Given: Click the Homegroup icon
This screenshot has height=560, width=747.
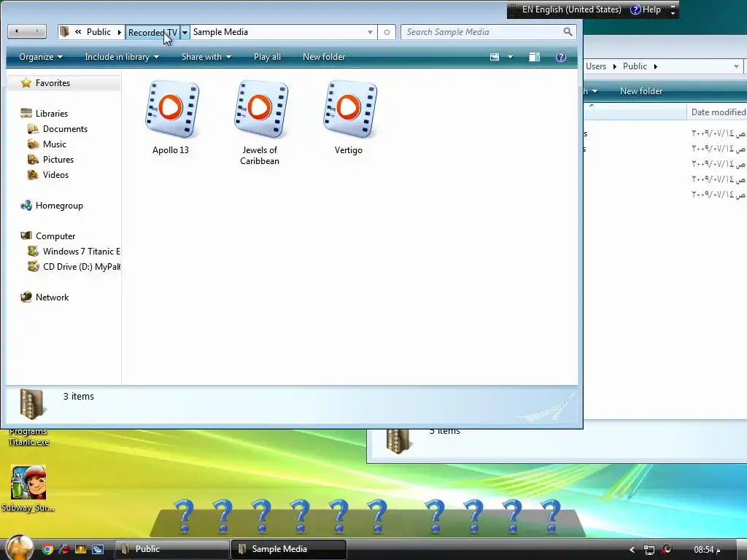Looking at the screenshot, I should [26, 205].
